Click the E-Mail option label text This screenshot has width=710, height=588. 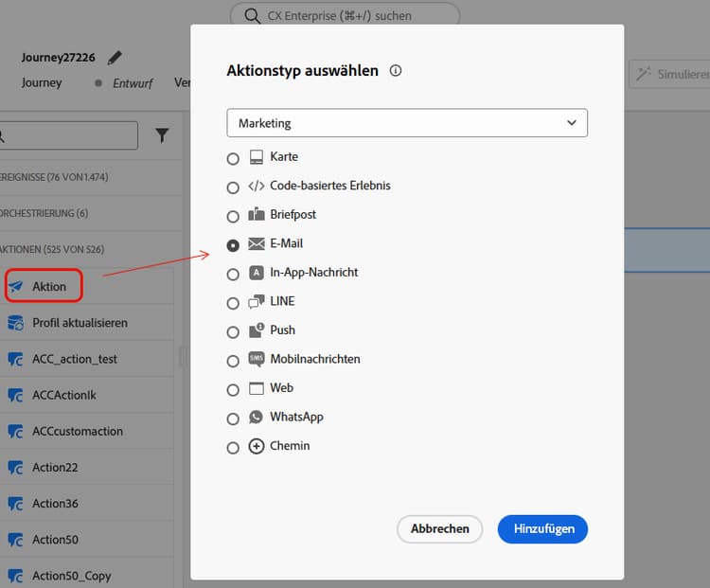[286, 243]
